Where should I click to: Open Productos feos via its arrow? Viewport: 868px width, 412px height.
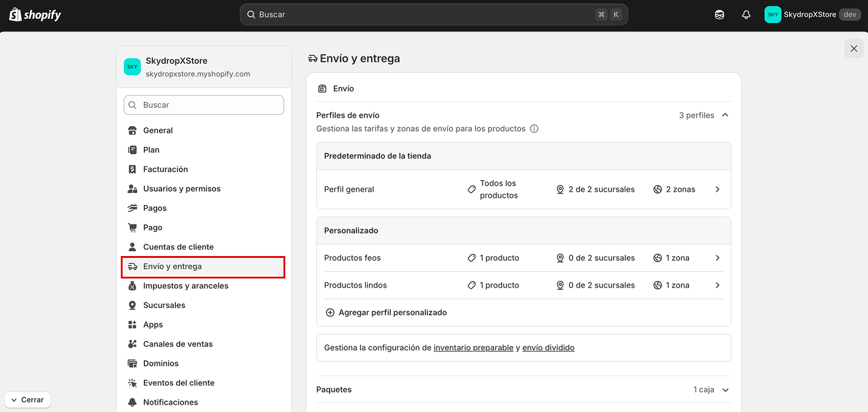tap(717, 258)
